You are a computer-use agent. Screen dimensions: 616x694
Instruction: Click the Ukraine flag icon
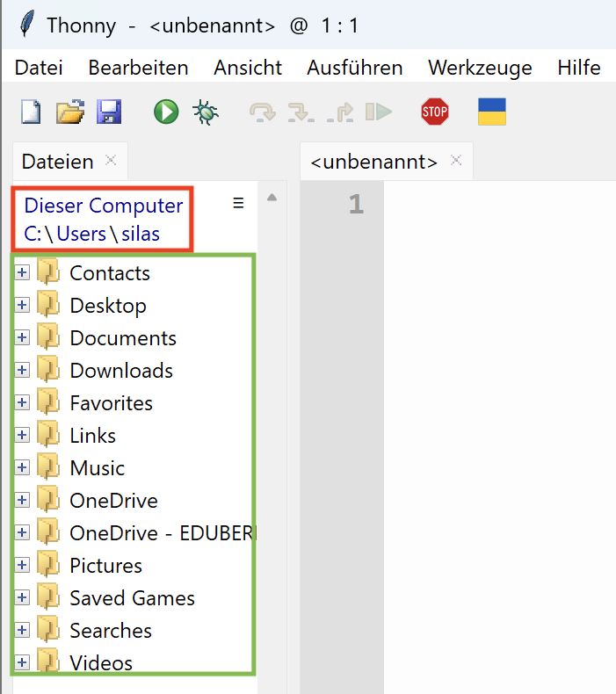[491, 112]
